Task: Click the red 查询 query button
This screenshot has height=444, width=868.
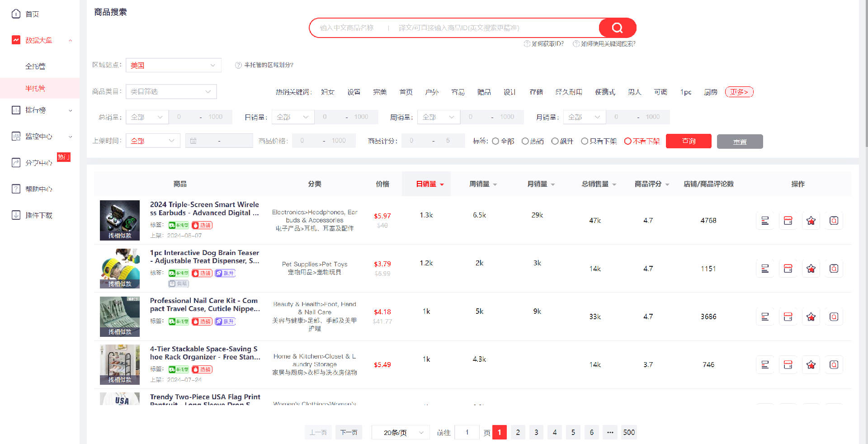Action: click(x=689, y=141)
